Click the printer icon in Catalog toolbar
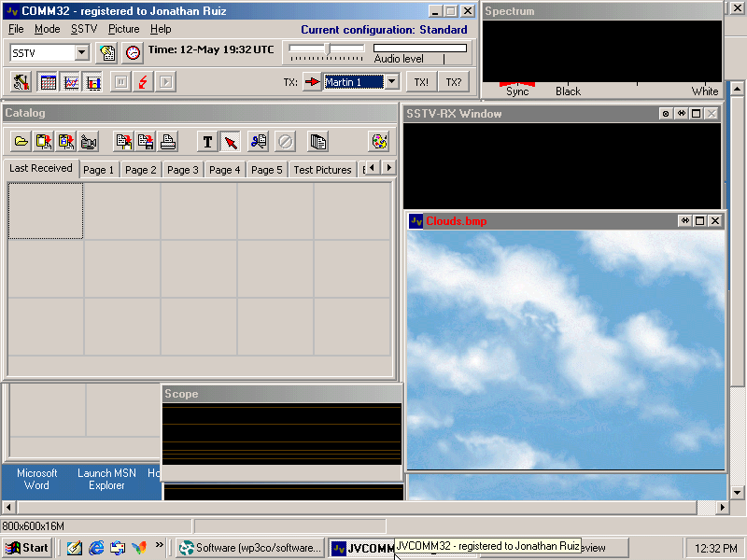Screen dimensions: 747x560 168,142
